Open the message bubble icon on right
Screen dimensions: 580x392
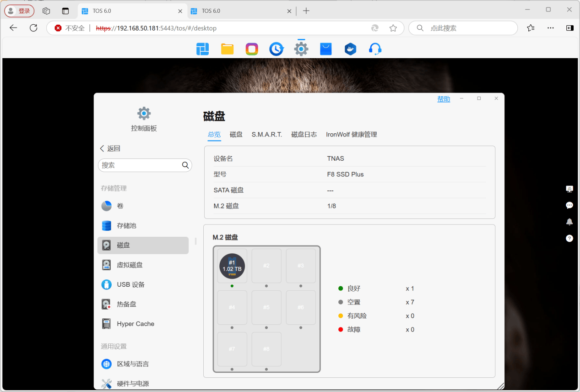coord(569,205)
